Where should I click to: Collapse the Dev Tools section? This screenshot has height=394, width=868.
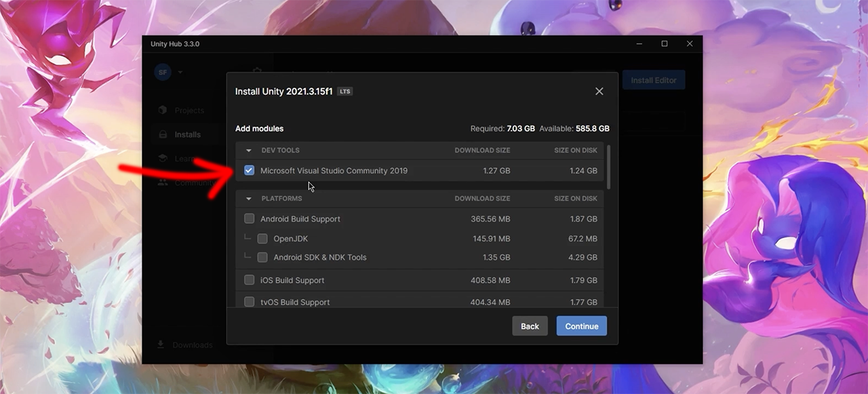249,151
